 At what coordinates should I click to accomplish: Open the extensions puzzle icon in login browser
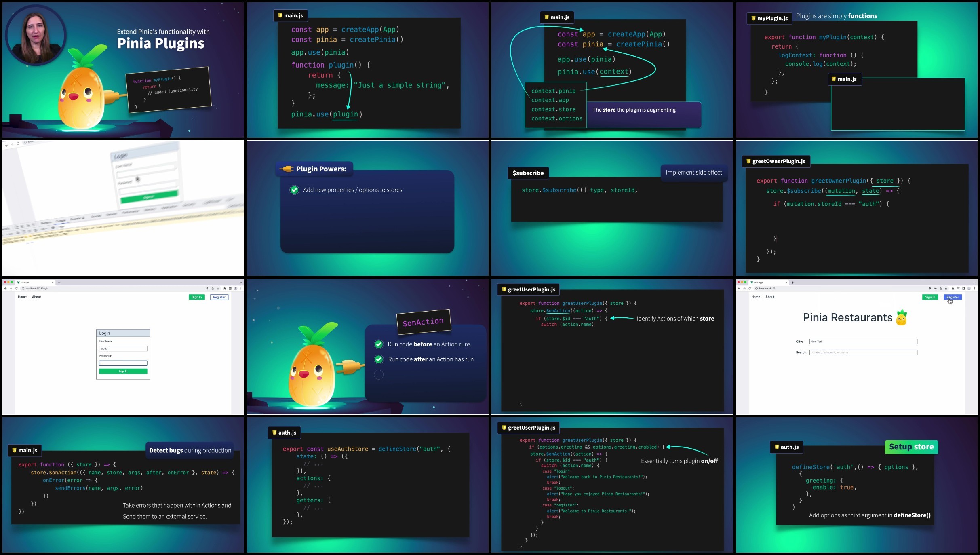click(x=225, y=289)
